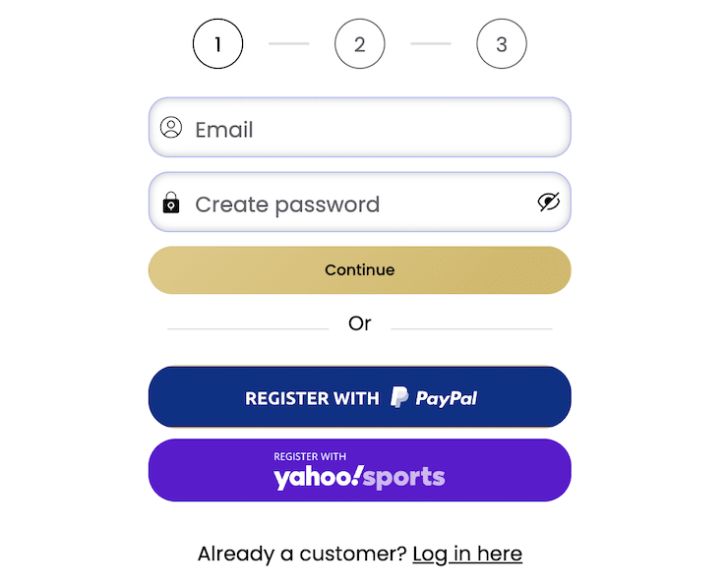Click the padlock icon in password field
Viewport: 728px width, 586px height.
pyautogui.click(x=171, y=203)
